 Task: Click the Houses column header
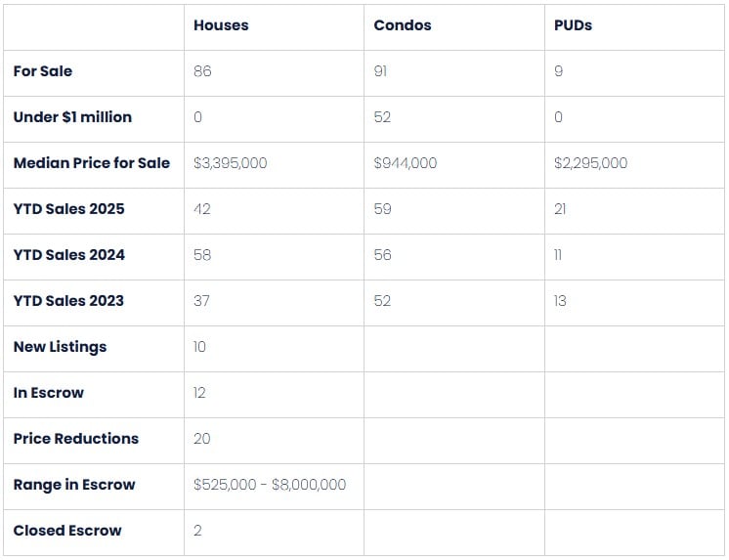(221, 25)
